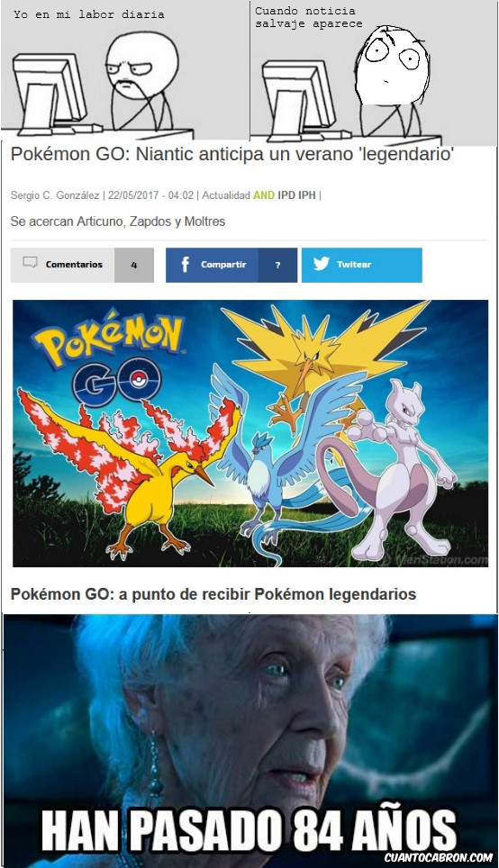This screenshot has height=868, width=499.
Task: Click the Facebook 'f' logo icon
Action: click(185, 264)
